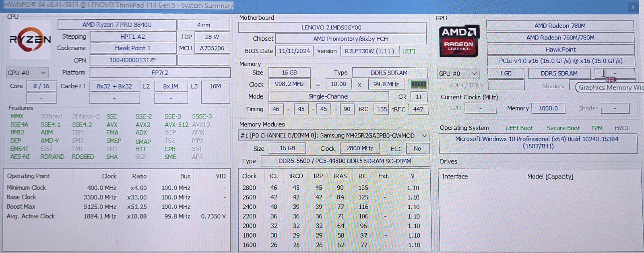
Task: Select the 1T command rate value
Action: tap(419, 97)
